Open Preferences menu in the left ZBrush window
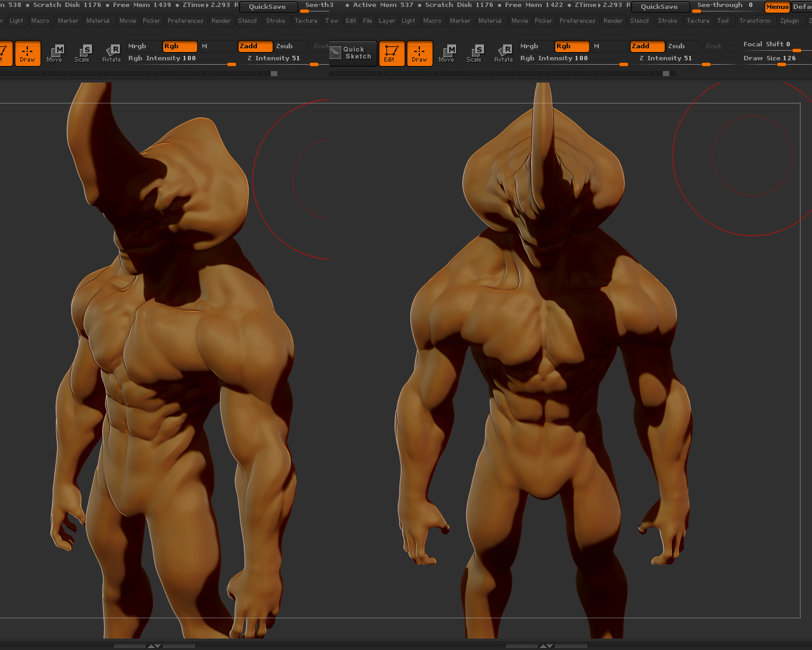 pos(185,21)
